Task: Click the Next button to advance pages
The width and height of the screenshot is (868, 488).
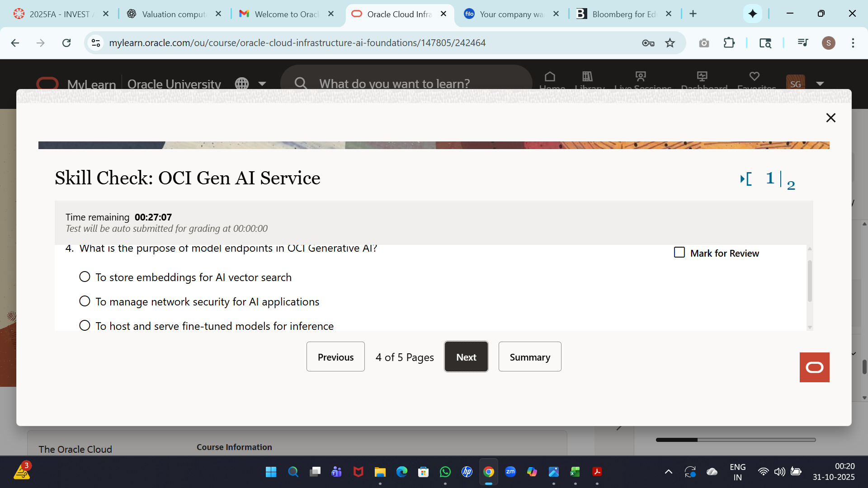Action: tap(466, 357)
